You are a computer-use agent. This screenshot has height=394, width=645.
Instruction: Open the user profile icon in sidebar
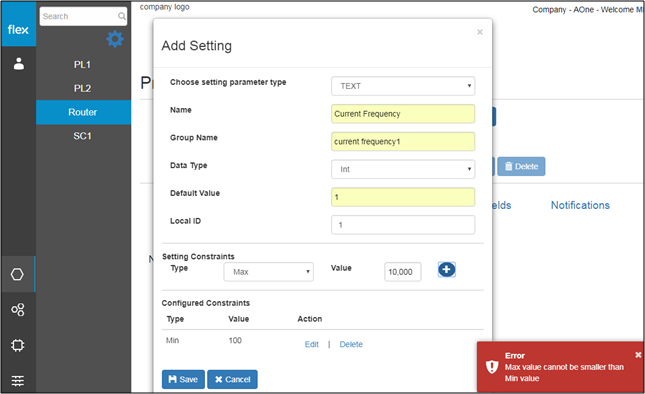coord(19,63)
